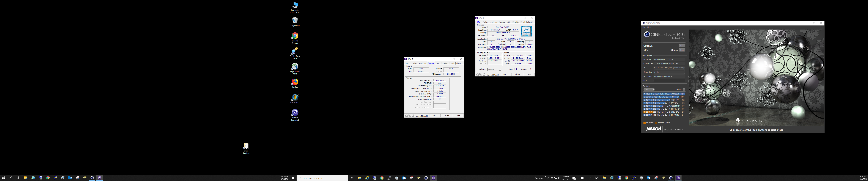This screenshot has width=868, height=181.
Task: Select ranking row 4 Intel Core i7-3770
Action: tap(664, 103)
